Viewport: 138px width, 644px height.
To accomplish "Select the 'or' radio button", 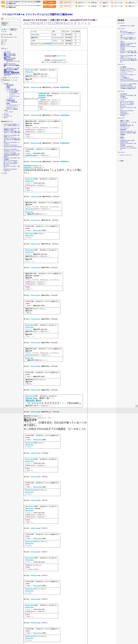I will [x=8, y=30].
